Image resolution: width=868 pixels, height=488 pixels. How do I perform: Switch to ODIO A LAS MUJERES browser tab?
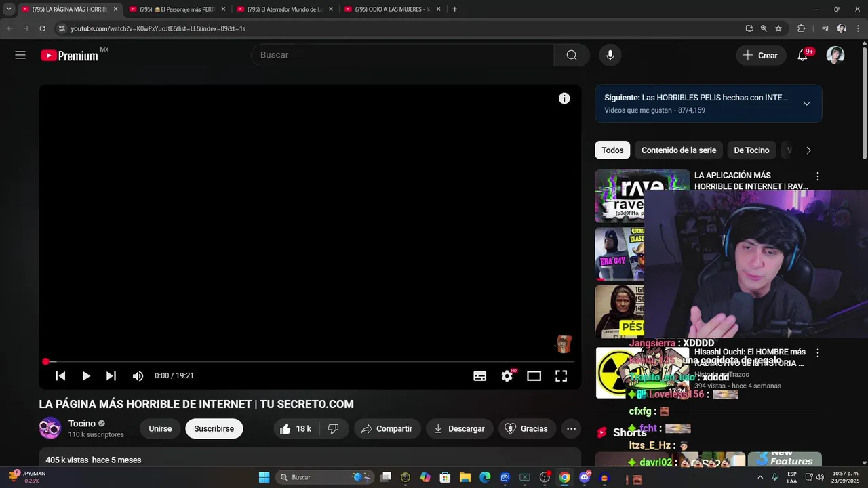click(392, 9)
